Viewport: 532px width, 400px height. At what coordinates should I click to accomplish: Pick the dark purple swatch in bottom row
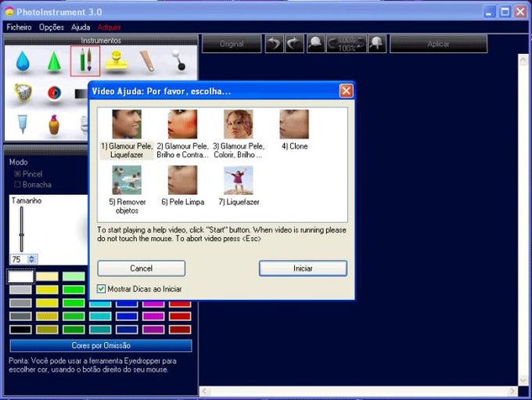click(153, 330)
